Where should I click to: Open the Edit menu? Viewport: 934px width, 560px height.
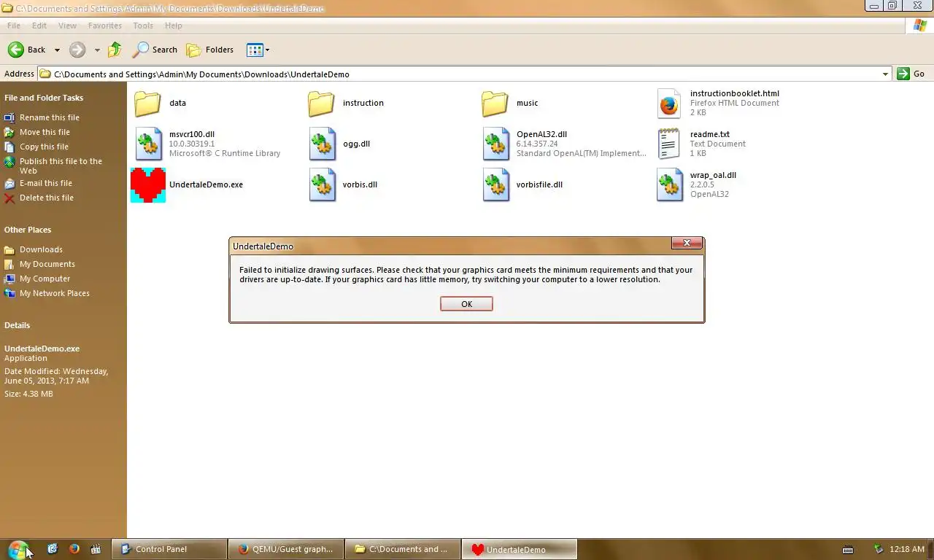click(x=39, y=26)
